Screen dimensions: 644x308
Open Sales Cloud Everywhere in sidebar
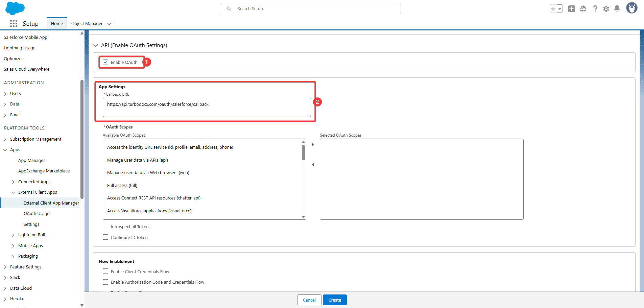coord(27,69)
